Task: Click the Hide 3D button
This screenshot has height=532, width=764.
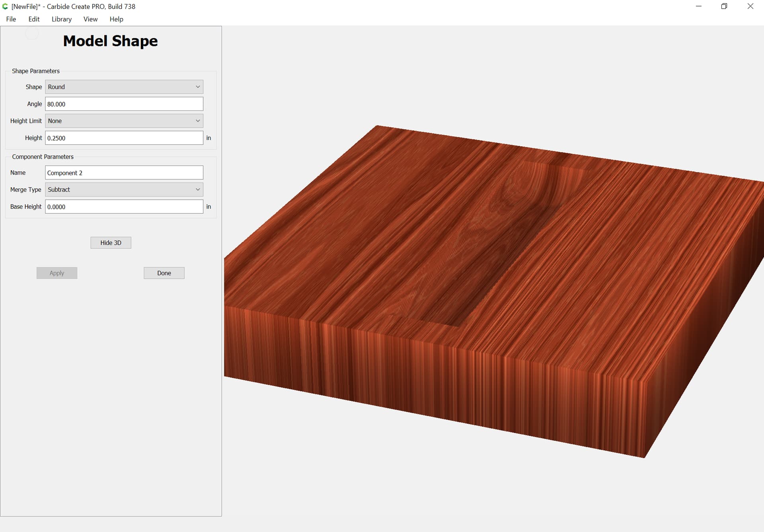Action: (x=111, y=243)
